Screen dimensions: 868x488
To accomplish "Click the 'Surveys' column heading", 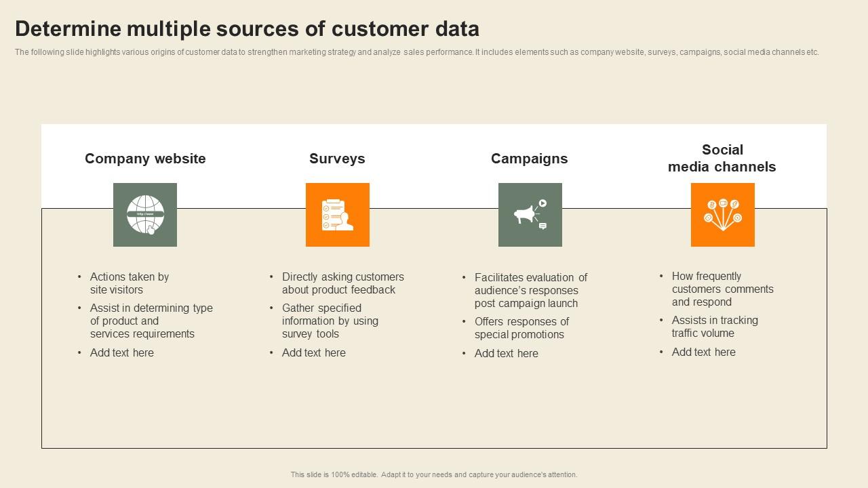I will pos(337,159).
